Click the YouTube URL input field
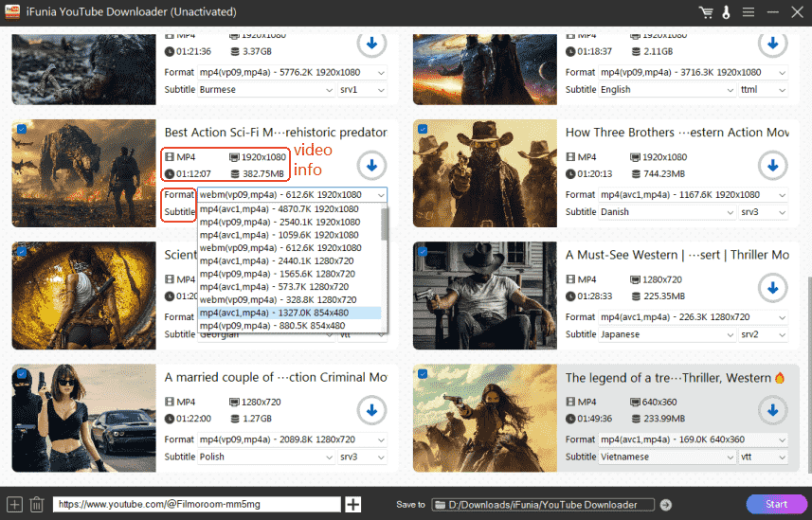This screenshot has height=520, width=812. coord(196,505)
